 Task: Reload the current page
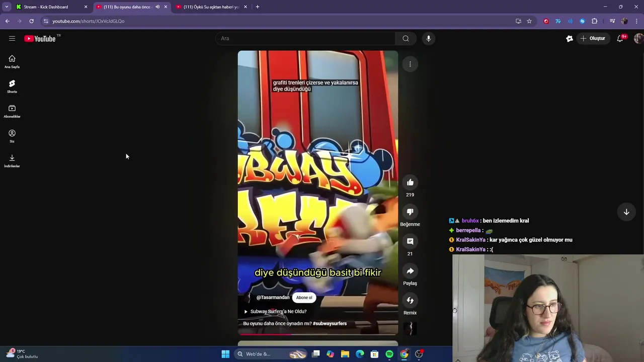[x=31, y=21]
